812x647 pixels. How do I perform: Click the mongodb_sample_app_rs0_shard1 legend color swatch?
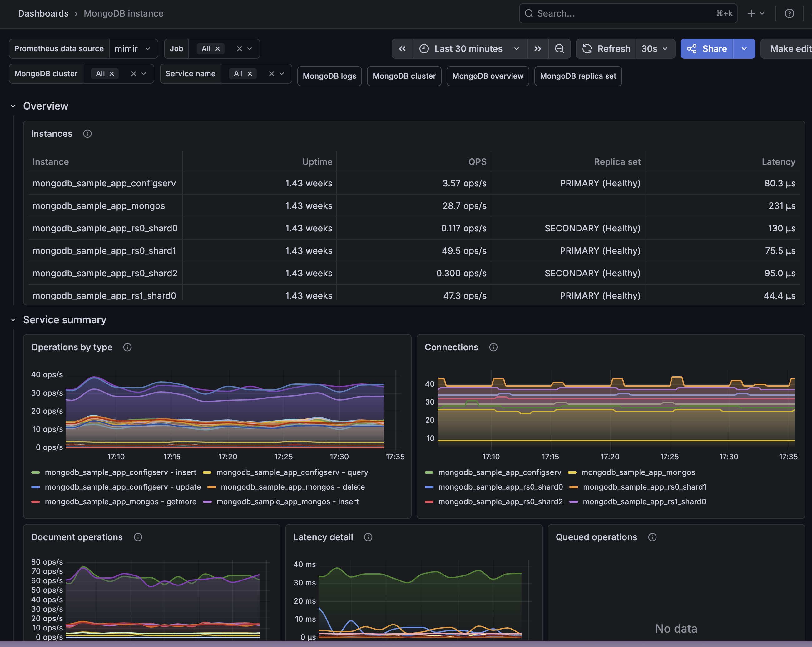574,487
